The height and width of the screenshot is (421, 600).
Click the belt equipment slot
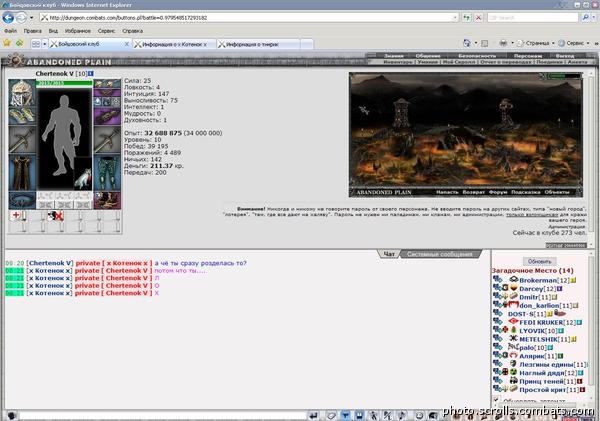coord(22,200)
